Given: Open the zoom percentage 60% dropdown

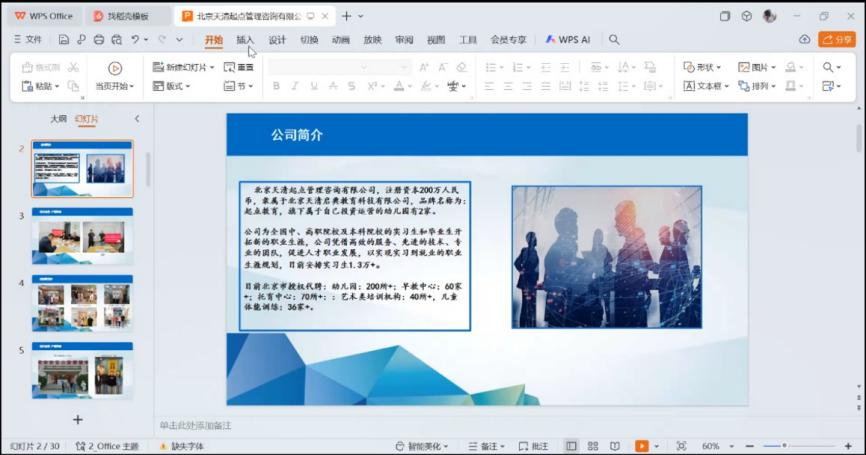Looking at the screenshot, I should 716,446.
